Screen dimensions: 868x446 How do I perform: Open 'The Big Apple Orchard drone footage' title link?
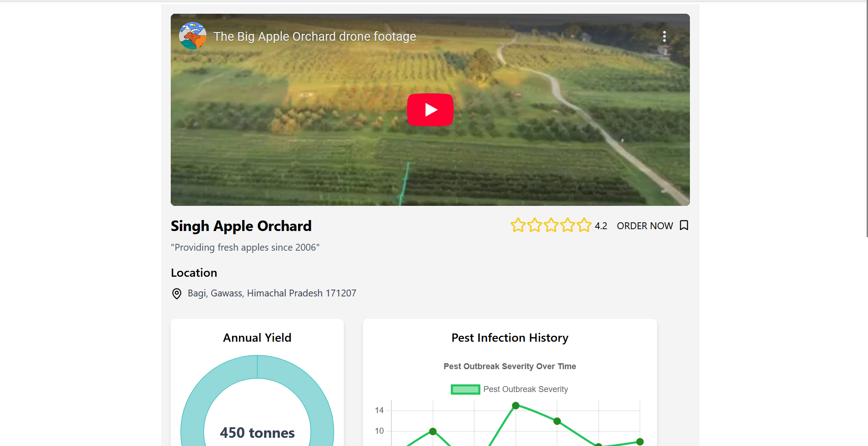tap(315, 37)
